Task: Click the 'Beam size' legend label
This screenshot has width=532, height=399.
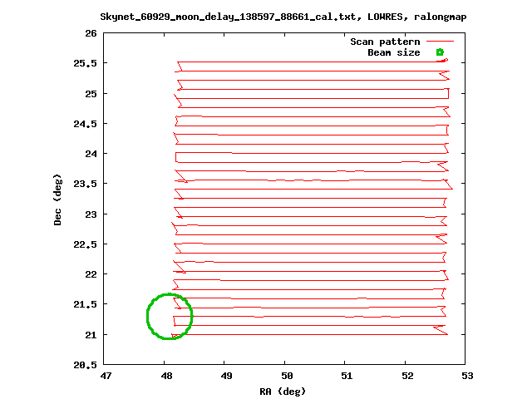Action: [x=394, y=52]
